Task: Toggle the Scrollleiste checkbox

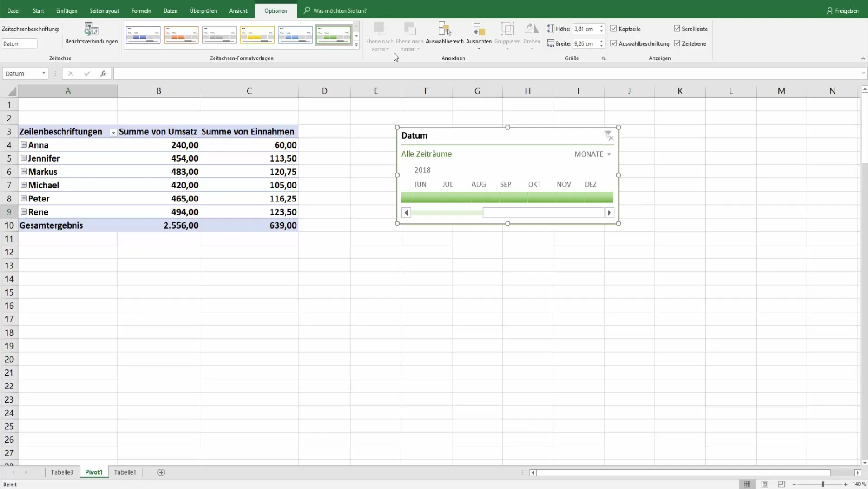Action: tap(677, 29)
